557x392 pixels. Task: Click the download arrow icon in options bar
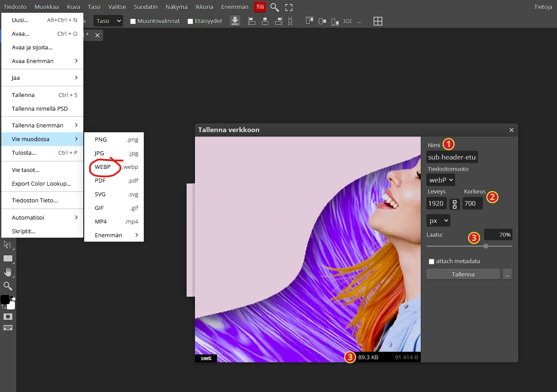pos(235,21)
